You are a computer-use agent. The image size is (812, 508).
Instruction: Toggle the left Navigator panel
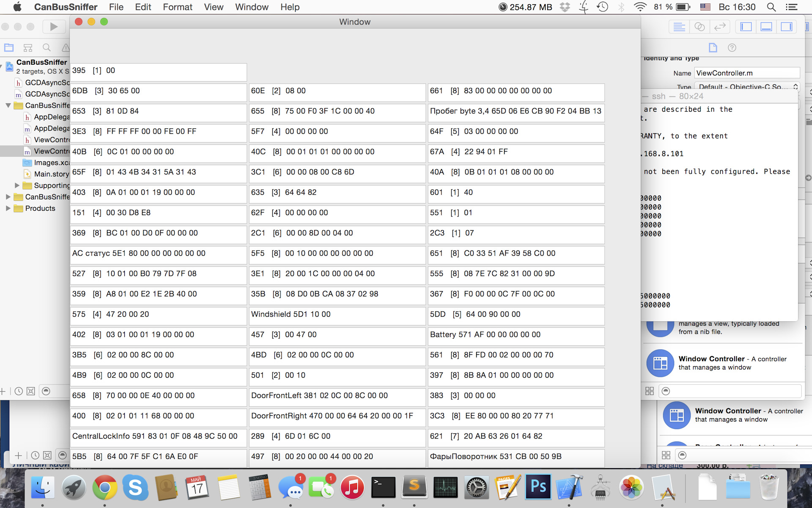(746, 27)
